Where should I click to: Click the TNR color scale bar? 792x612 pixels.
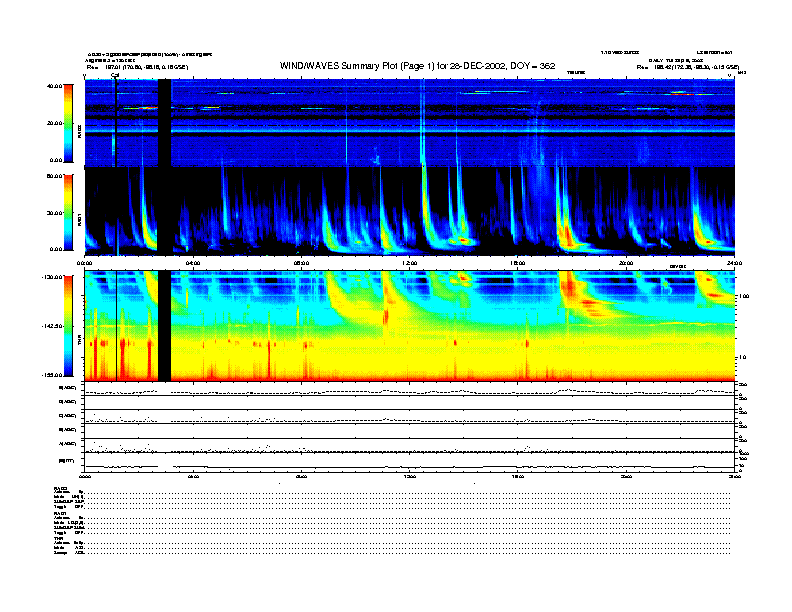pyautogui.click(x=68, y=326)
